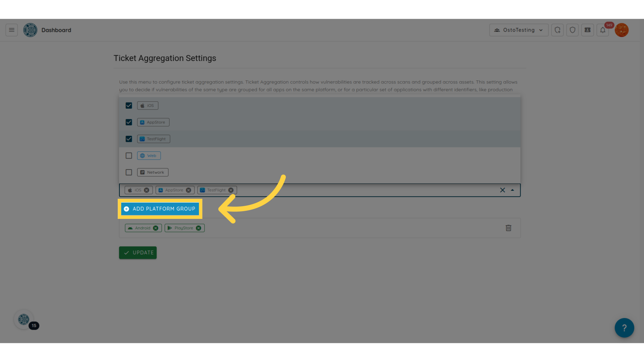The width and height of the screenshot is (644, 362).
Task: Open the user avatar profile menu
Action: [622, 30]
